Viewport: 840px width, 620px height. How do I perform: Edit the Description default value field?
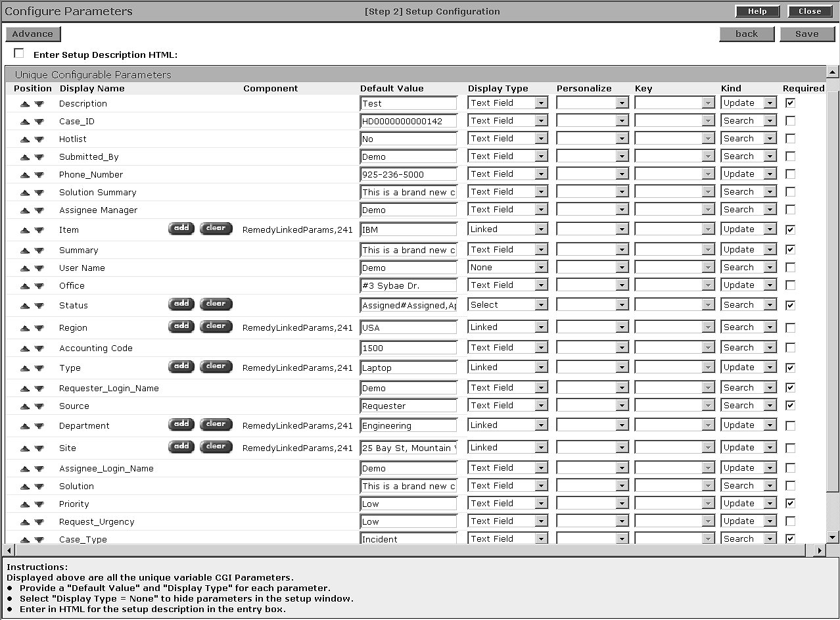pos(409,103)
